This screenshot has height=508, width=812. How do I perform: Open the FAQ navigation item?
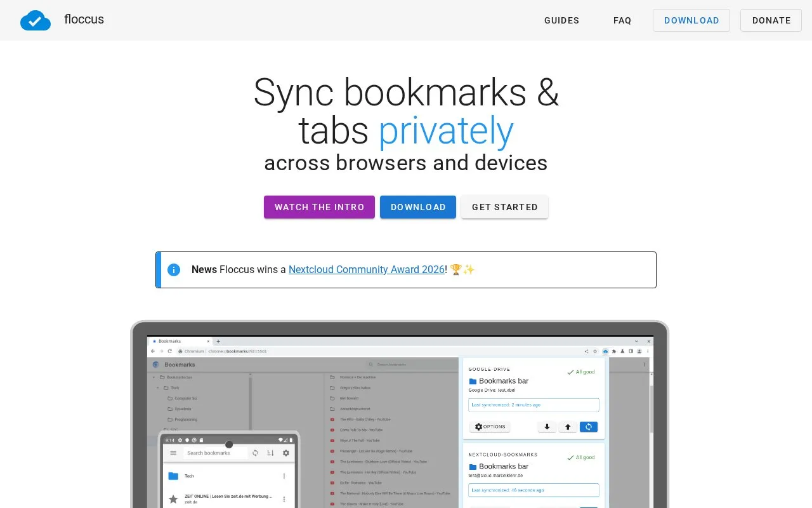click(x=622, y=20)
